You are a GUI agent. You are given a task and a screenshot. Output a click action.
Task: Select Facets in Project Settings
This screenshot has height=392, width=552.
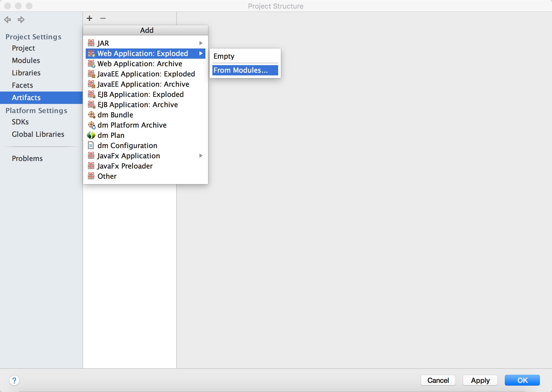(23, 85)
